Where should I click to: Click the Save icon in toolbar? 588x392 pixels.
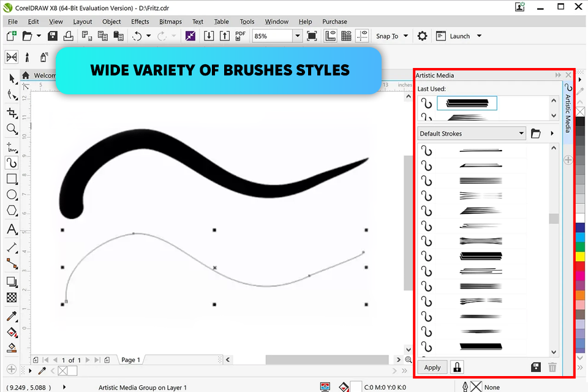pos(53,36)
